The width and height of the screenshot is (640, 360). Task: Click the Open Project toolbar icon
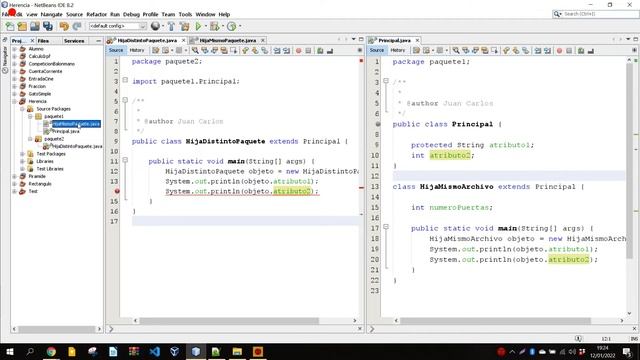click(x=35, y=27)
